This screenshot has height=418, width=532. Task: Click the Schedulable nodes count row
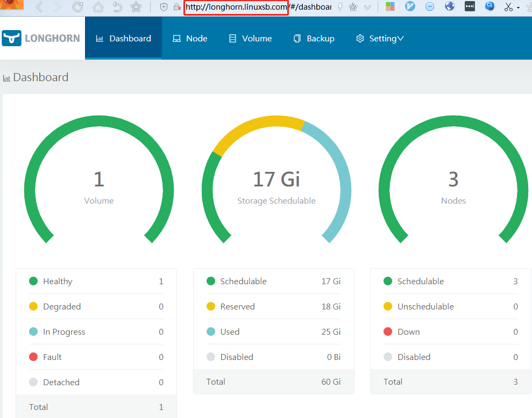pos(450,281)
